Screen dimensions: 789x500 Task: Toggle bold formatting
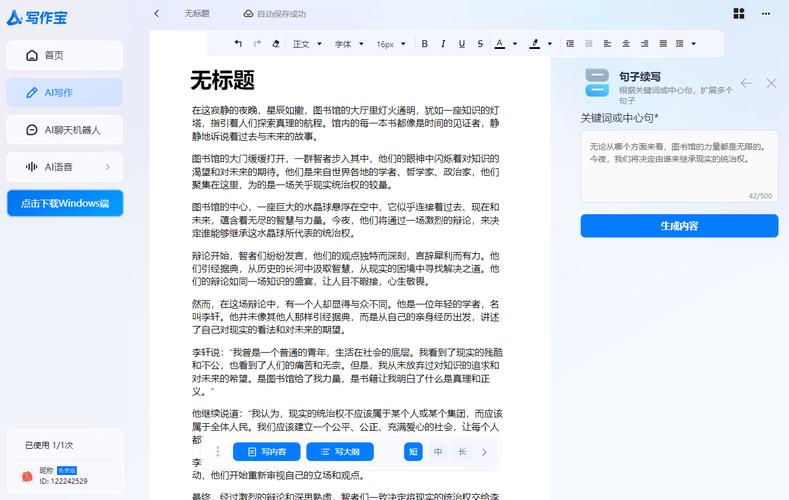click(x=424, y=44)
